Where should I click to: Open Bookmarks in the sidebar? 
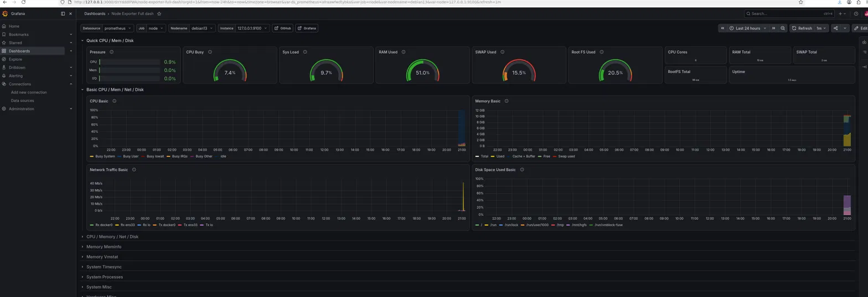18,34
